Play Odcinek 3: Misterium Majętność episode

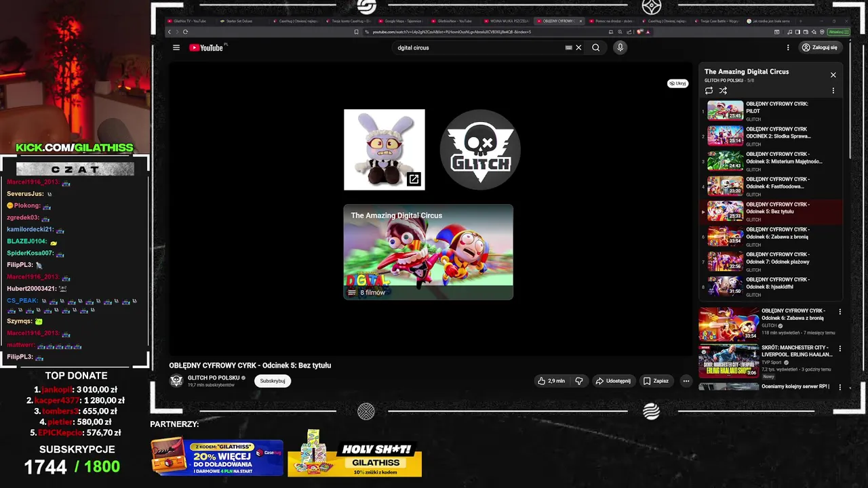[x=772, y=161]
